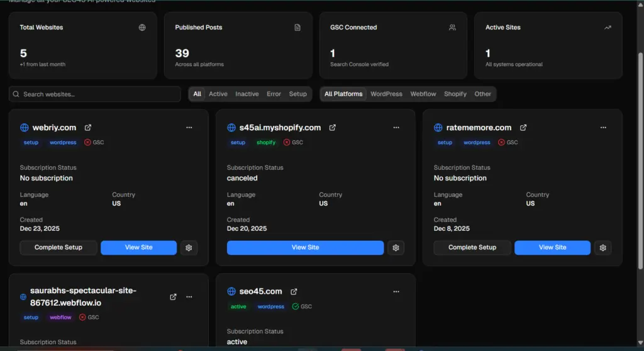Click the trend icon on Active Sites card
Image resolution: width=644 pixels, height=351 pixels.
point(608,28)
